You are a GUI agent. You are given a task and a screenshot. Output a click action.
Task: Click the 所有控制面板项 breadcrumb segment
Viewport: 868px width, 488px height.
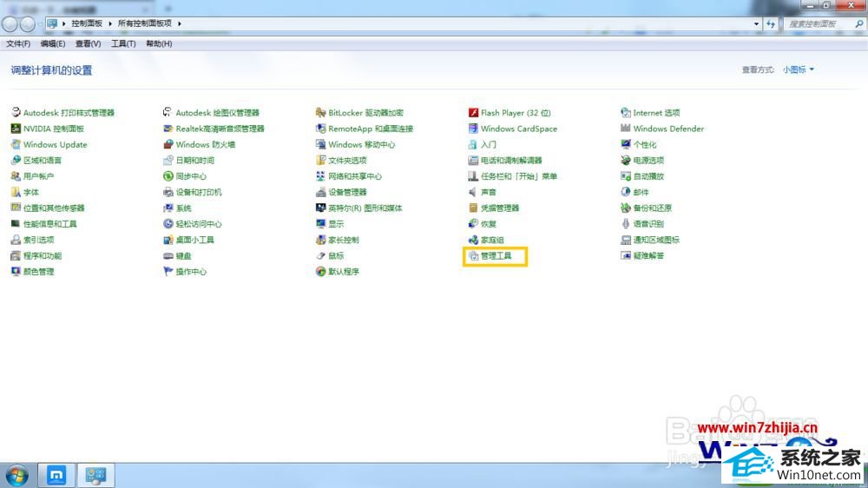point(144,23)
